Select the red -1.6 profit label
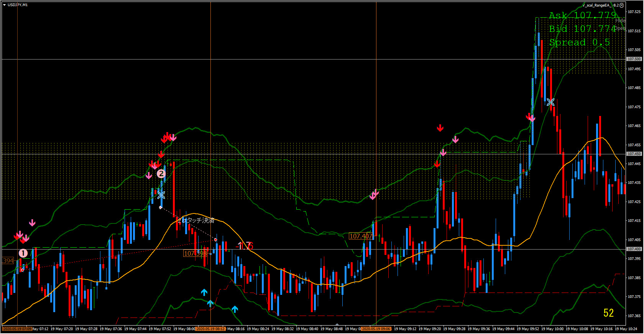This screenshot has width=644, height=334. click(x=245, y=246)
